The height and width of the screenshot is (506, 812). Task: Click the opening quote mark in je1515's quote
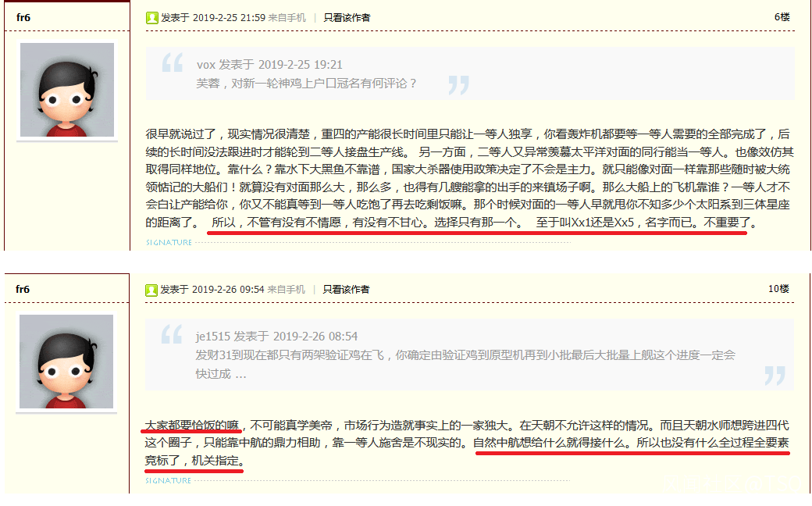[x=172, y=334]
